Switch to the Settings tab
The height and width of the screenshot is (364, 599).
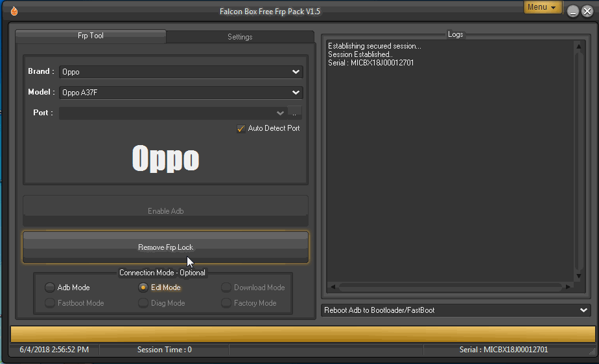[240, 37]
